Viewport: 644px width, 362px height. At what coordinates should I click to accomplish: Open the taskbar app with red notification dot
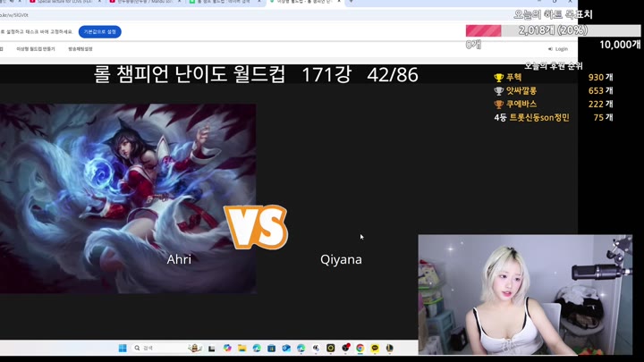(346, 348)
